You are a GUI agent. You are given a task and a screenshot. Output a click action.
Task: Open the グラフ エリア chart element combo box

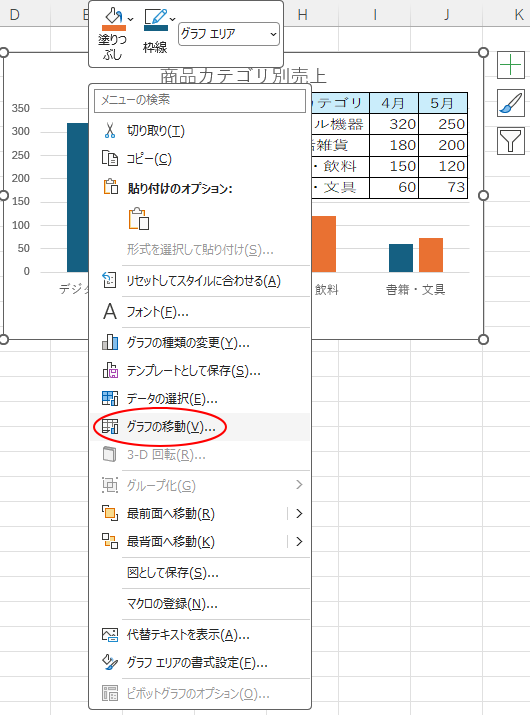pyautogui.click(x=229, y=34)
